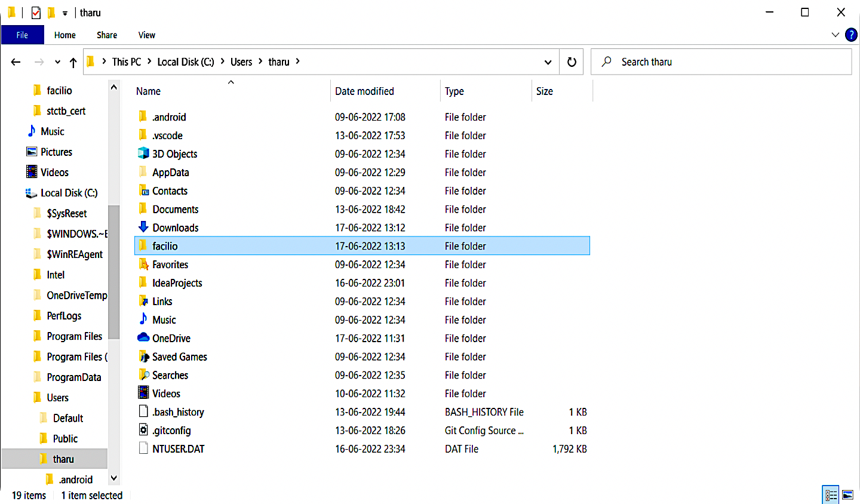860x504 pixels.
Task: Click the Refresh icon next to address bar
Action: tap(571, 62)
